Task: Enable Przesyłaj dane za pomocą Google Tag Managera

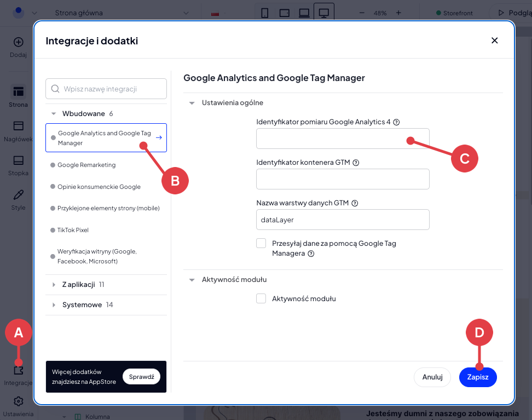Action: tap(261, 243)
